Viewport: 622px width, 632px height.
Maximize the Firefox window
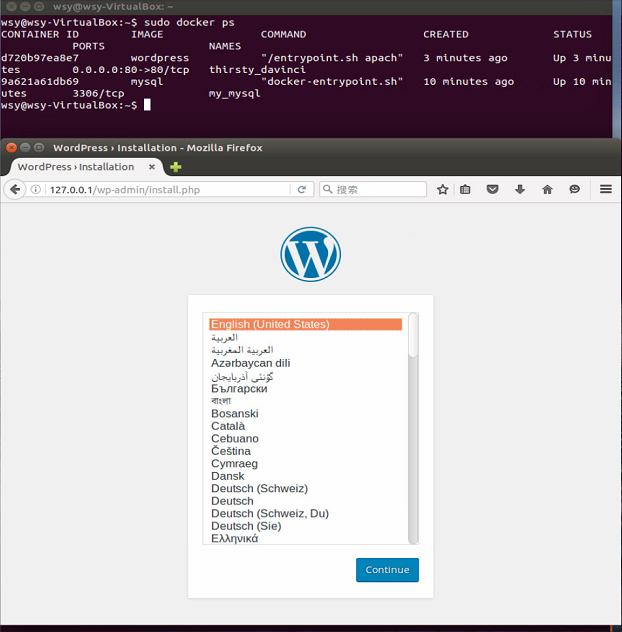coord(39,148)
